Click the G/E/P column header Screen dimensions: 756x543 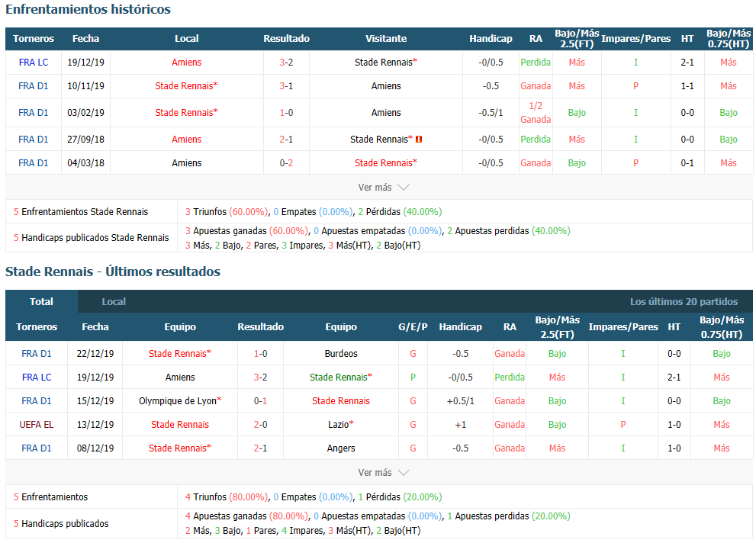413,326
